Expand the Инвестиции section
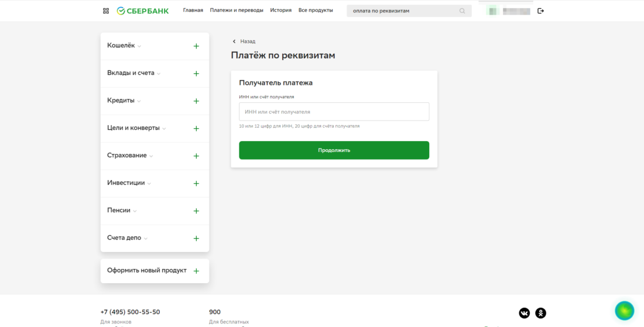 [x=129, y=183]
